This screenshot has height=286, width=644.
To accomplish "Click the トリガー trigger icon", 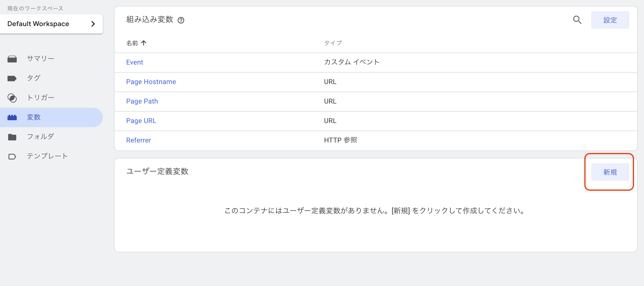I will coord(12,98).
